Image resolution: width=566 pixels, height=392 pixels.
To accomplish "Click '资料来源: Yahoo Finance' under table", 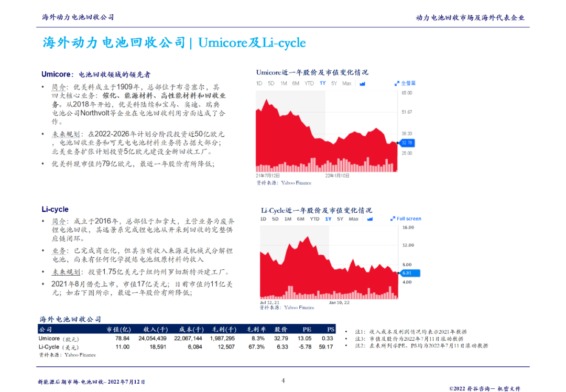I will pos(67,355).
